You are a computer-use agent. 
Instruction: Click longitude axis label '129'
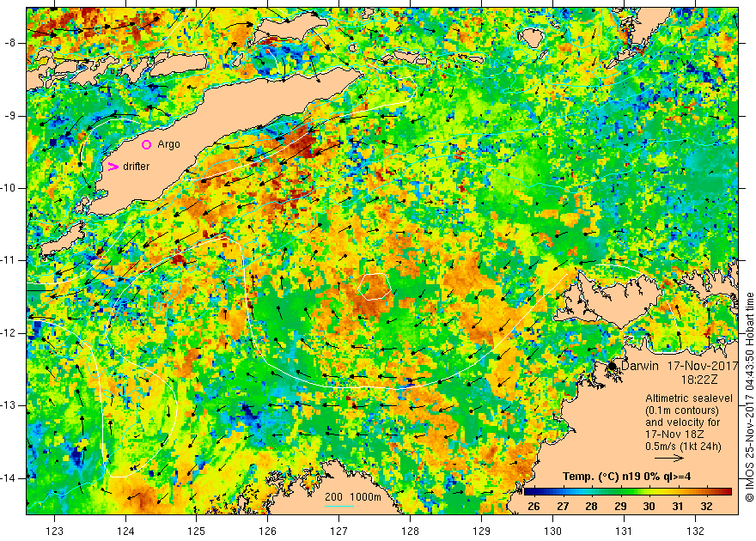click(x=482, y=532)
